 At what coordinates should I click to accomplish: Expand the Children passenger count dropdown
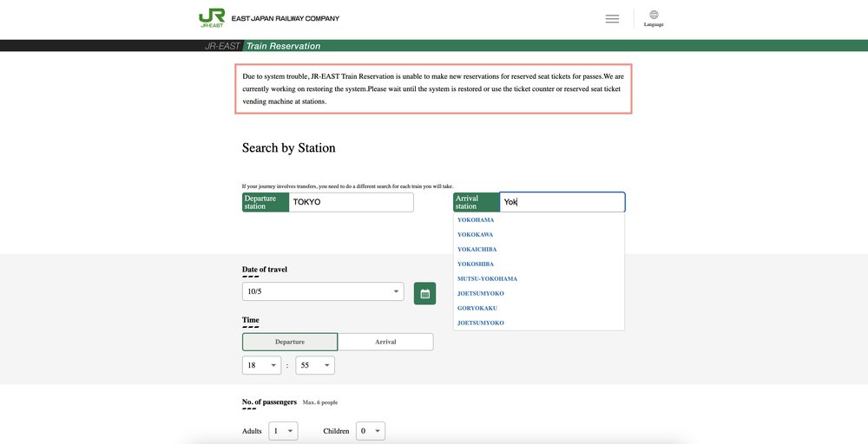pos(371,431)
